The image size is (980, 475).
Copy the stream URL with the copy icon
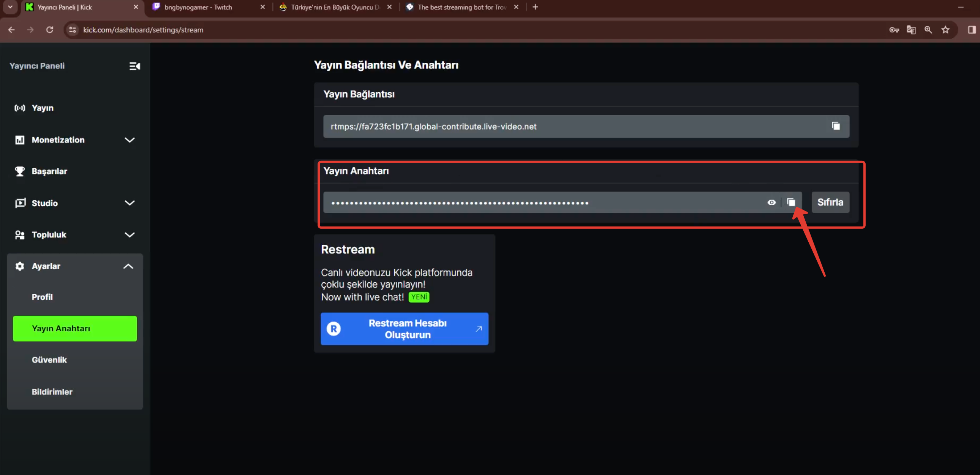pyautogui.click(x=835, y=126)
